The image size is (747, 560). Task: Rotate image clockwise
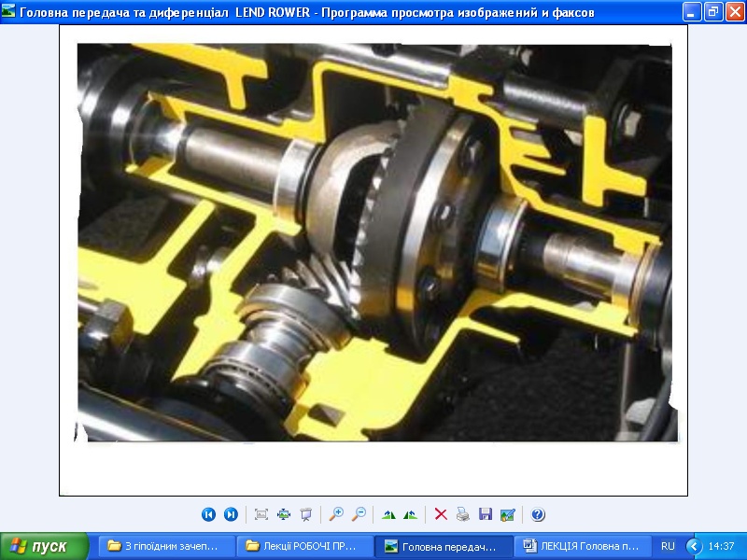[x=388, y=514]
